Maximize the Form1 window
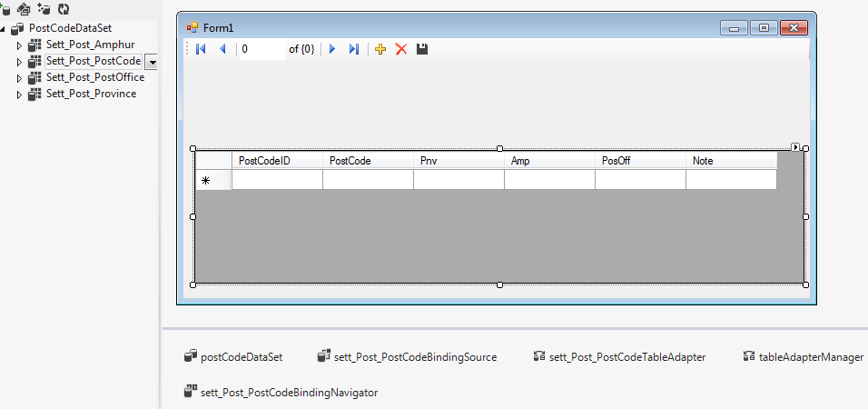The width and height of the screenshot is (868, 409). click(764, 27)
